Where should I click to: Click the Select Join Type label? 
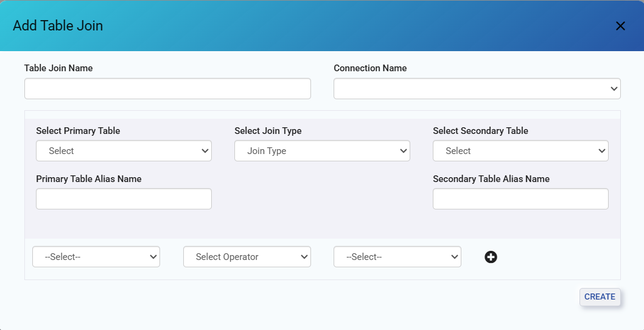268,131
